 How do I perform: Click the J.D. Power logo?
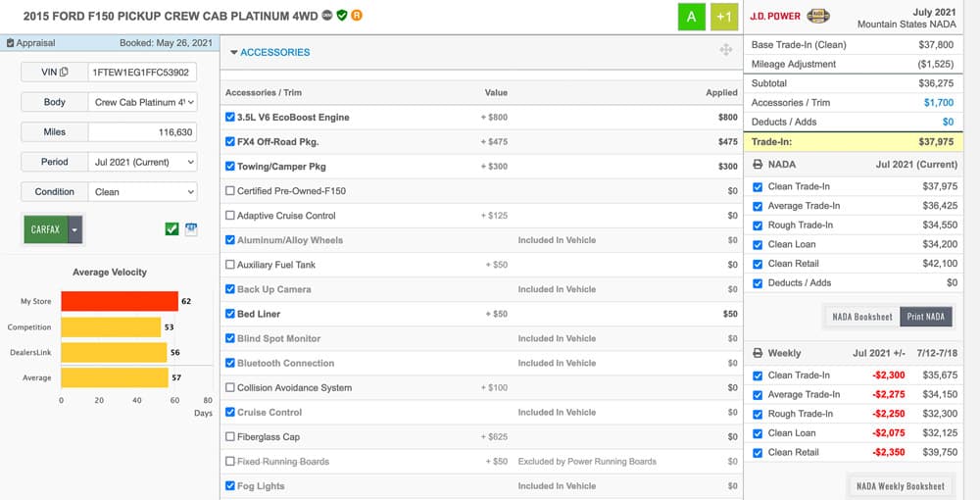(x=775, y=17)
